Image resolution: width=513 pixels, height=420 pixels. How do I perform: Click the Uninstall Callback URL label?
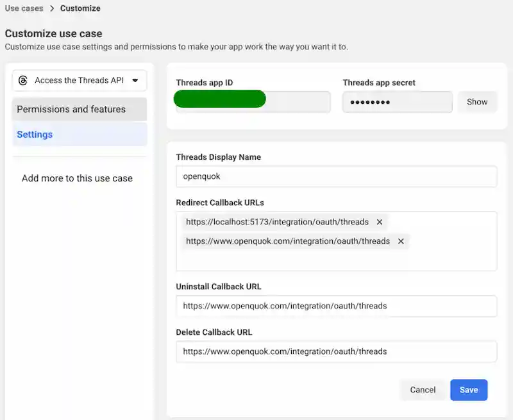[219, 287]
